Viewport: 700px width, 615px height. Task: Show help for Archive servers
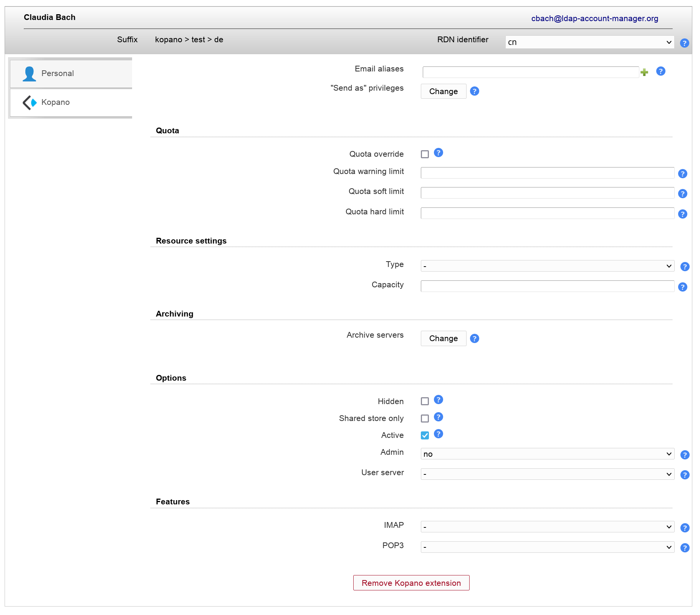474,338
